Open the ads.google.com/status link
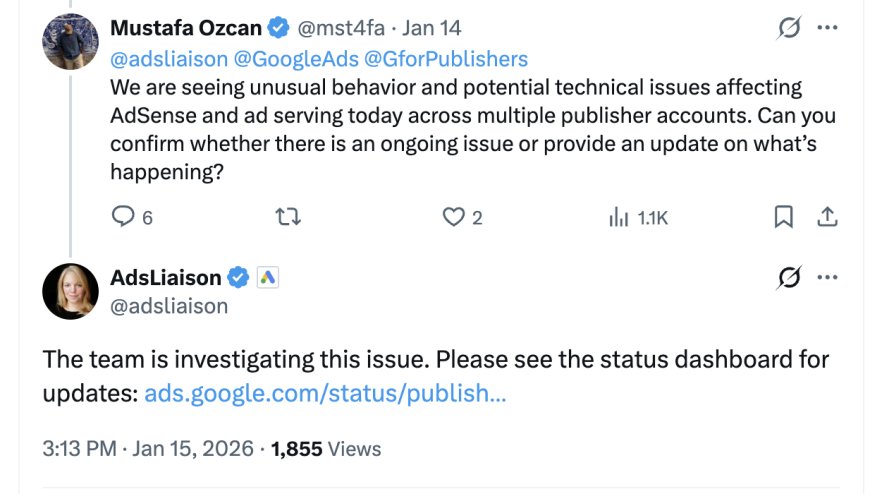The width and height of the screenshot is (870, 494). pos(325,393)
